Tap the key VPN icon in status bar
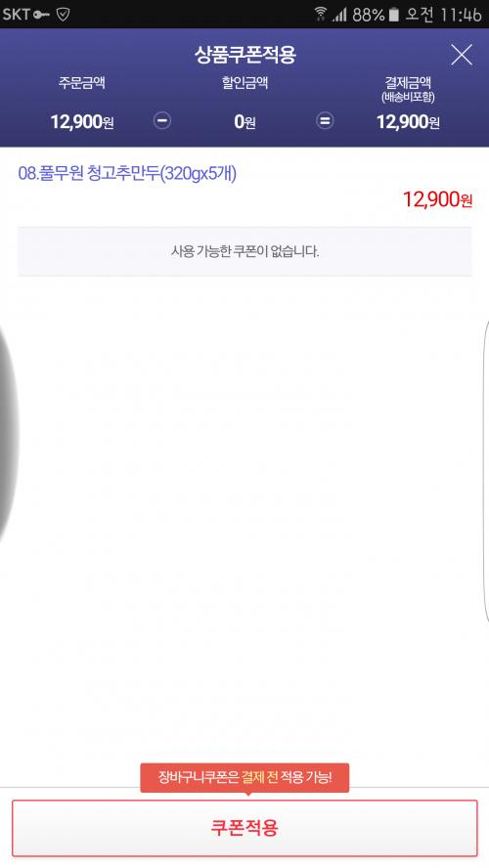 click(42, 15)
